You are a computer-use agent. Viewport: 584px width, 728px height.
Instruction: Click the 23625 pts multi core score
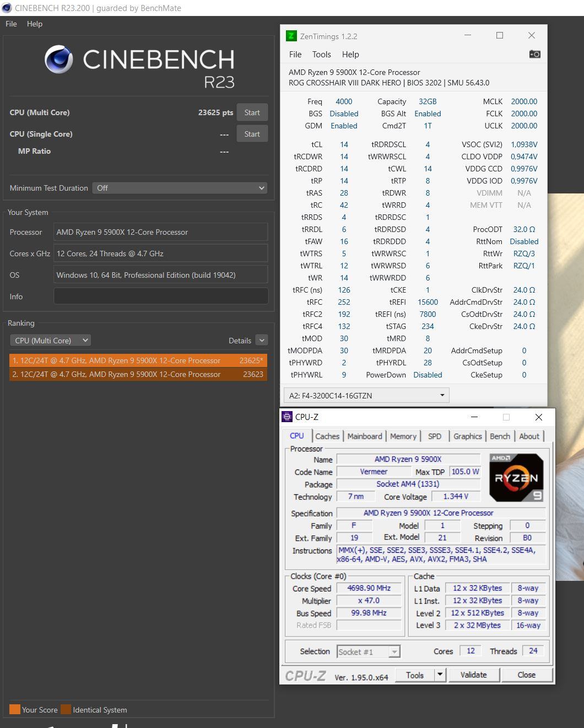[215, 112]
